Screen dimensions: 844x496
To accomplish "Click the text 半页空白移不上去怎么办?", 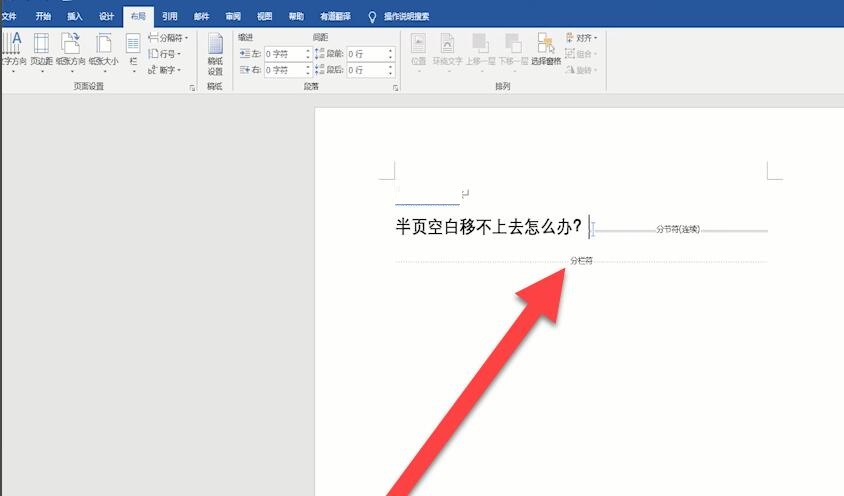I will [x=489, y=227].
